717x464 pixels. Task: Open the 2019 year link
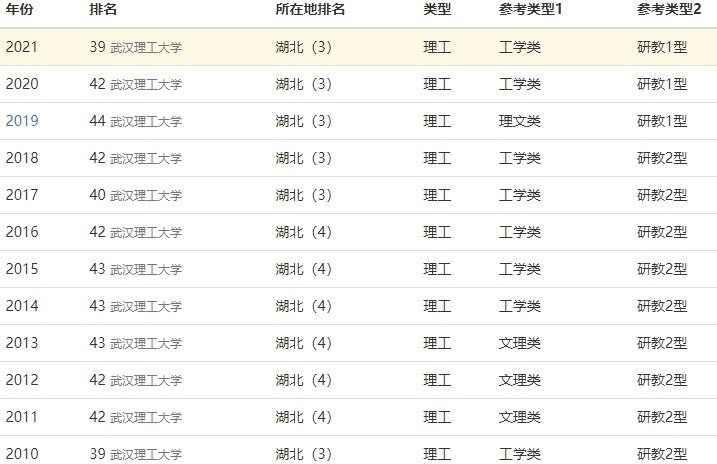point(22,121)
